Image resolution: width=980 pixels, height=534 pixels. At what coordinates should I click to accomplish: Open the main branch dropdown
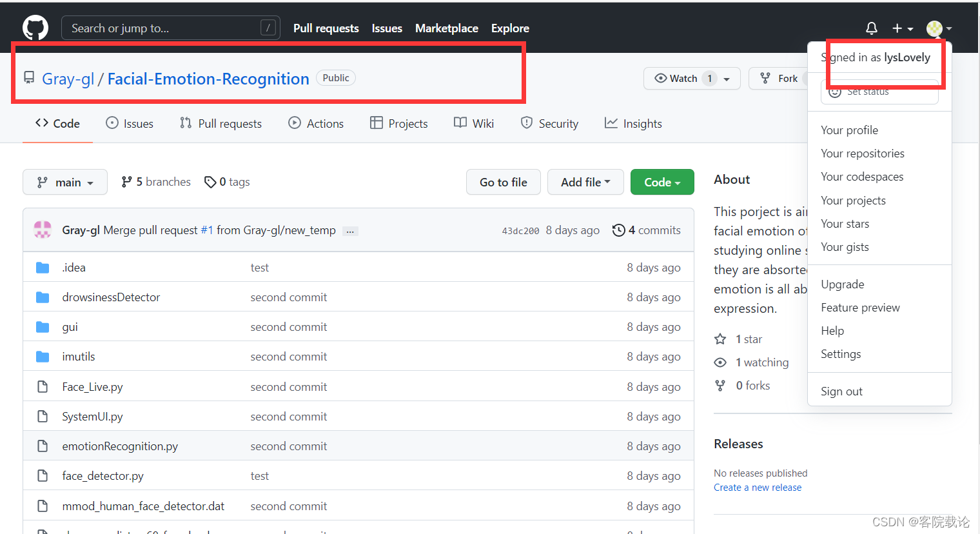click(x=64, y=182)
